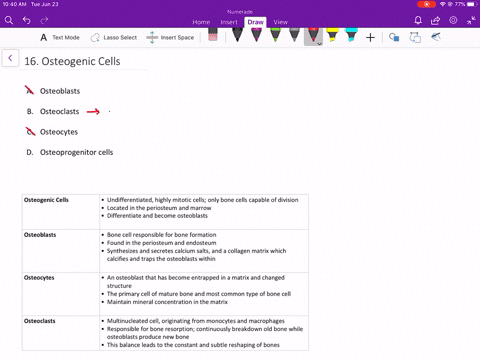Open the View tab
480x360 pixels.
click(281, 22)
